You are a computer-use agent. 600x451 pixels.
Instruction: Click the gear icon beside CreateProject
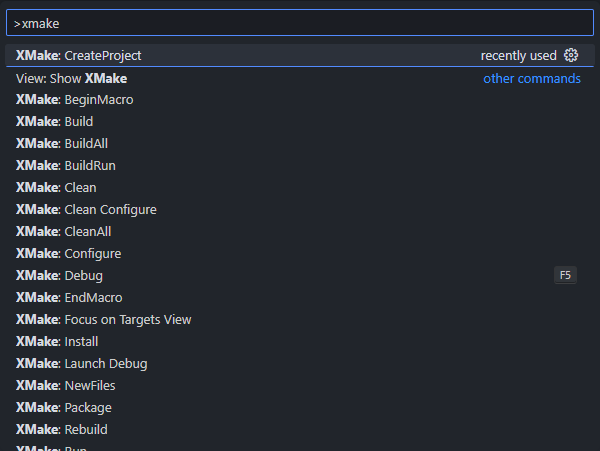tap(571, 56)
